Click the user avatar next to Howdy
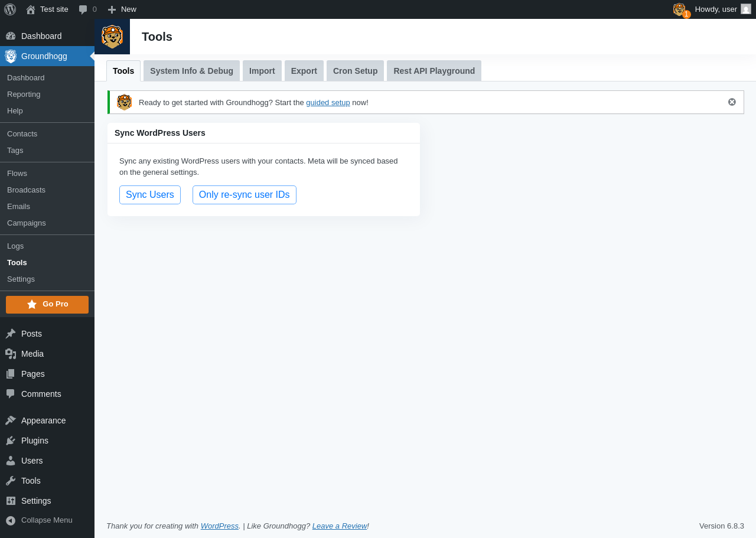The image size is (756, 538). [746, 9]
